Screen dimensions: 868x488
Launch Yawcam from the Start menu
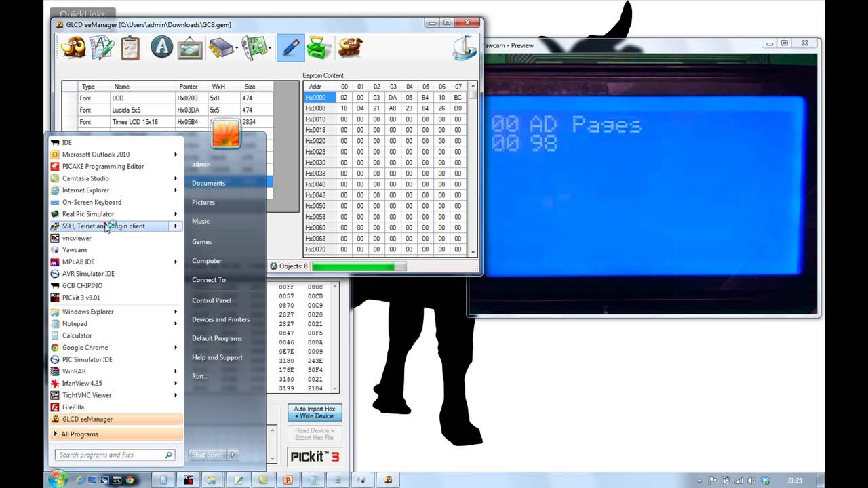click(x=116, y=249)
